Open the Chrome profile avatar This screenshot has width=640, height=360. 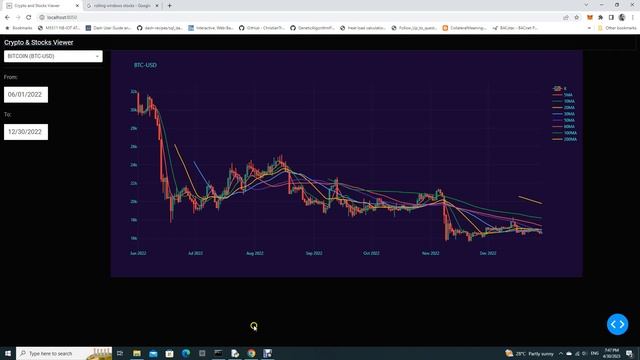click(x=622, y=17)
